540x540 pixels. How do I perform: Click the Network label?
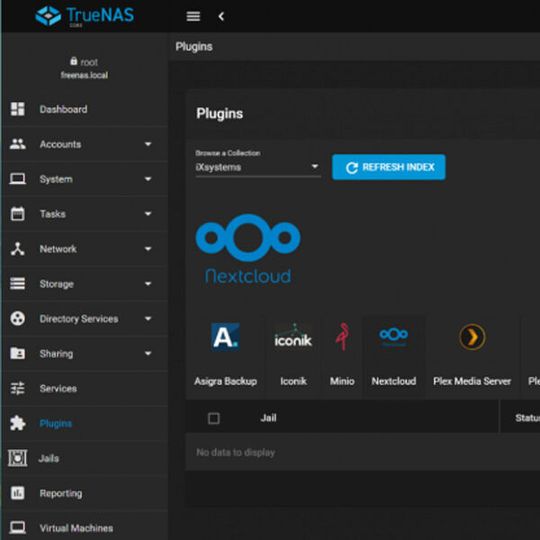click(58, 249)
